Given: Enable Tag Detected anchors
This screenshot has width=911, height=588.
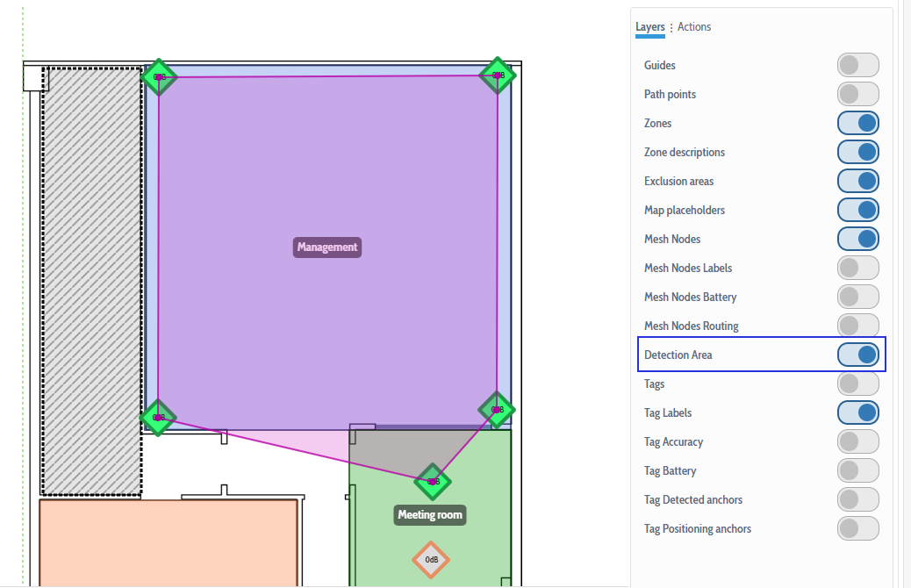Looking at the screenshot, I should [x=857, y=499].
